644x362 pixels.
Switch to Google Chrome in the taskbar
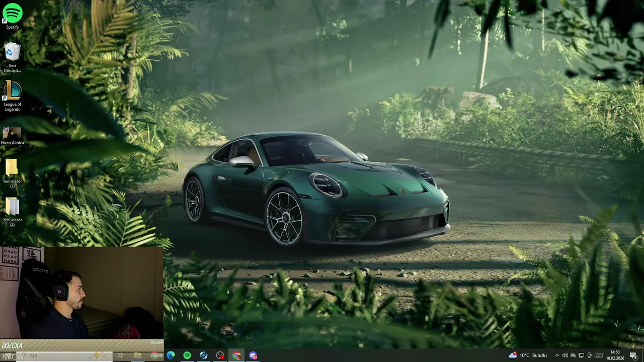click(x=236, y=355)
